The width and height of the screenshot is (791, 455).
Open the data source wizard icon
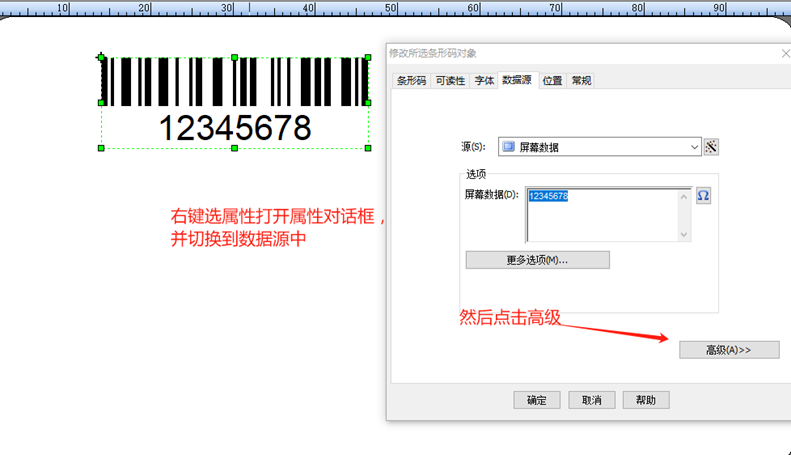[x=711, y=147]
